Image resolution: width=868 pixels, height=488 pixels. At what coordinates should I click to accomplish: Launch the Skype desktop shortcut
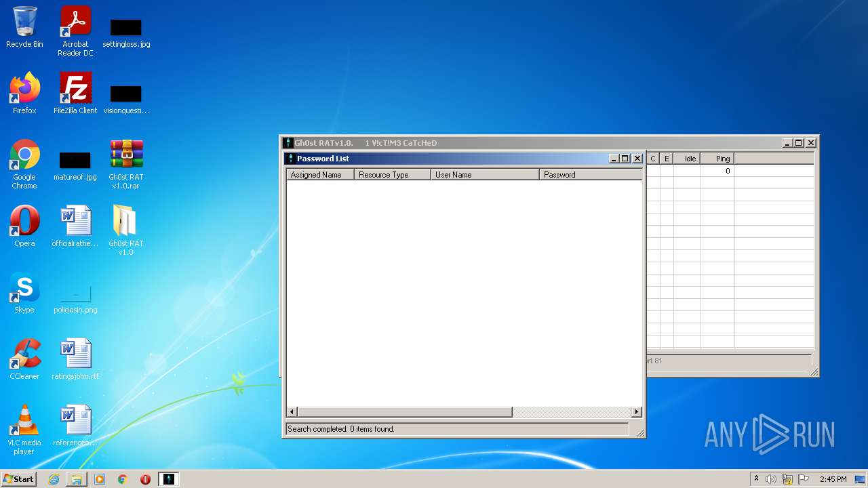click(24, 293)
